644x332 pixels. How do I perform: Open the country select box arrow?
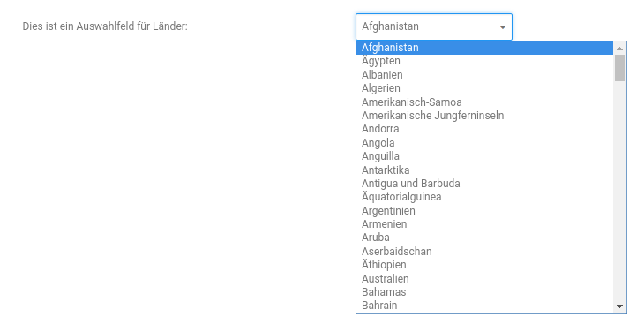(x=502, y=27)
